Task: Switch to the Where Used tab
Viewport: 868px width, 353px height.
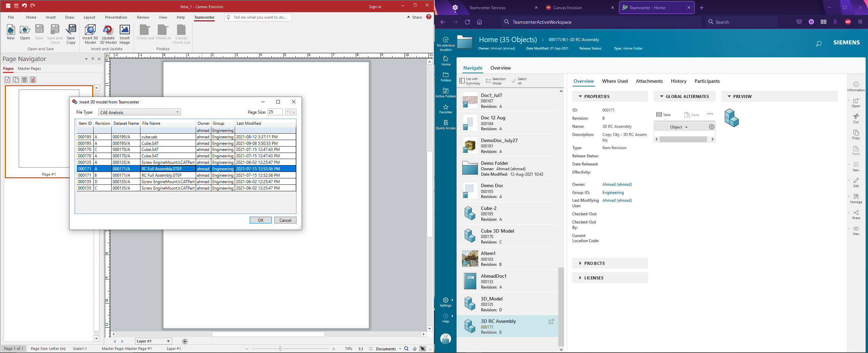Action: (615, 81)
